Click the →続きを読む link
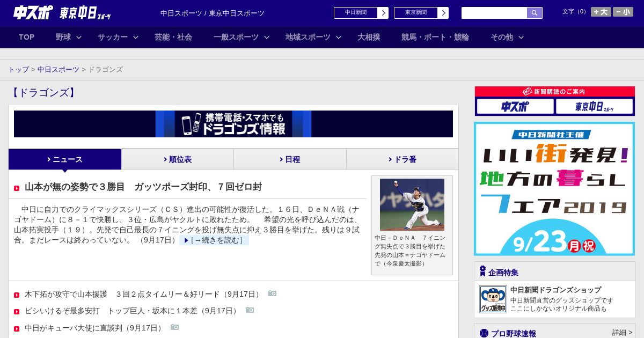The height and width of the screenshot is (338, 644). pyautogui.click(x=214, y=240)
